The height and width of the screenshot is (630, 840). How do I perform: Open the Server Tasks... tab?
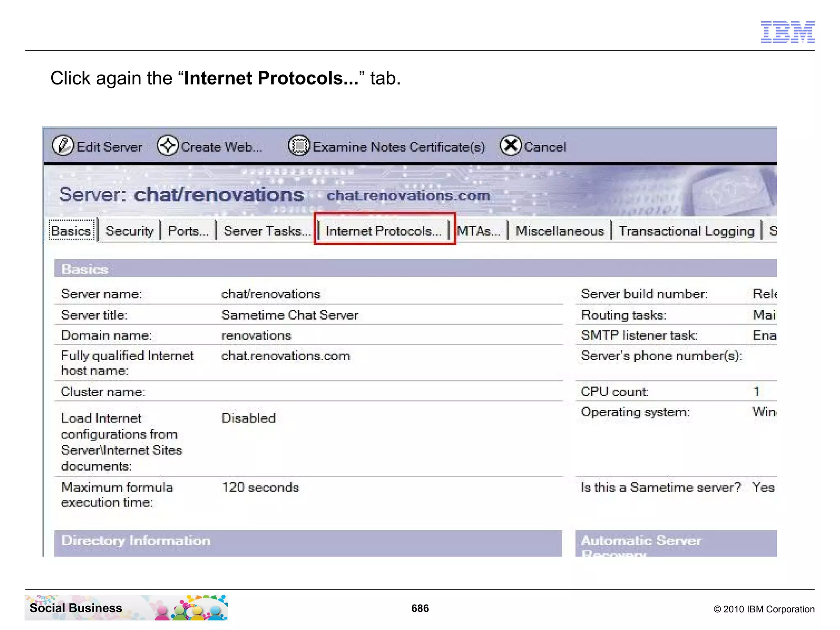267,231
